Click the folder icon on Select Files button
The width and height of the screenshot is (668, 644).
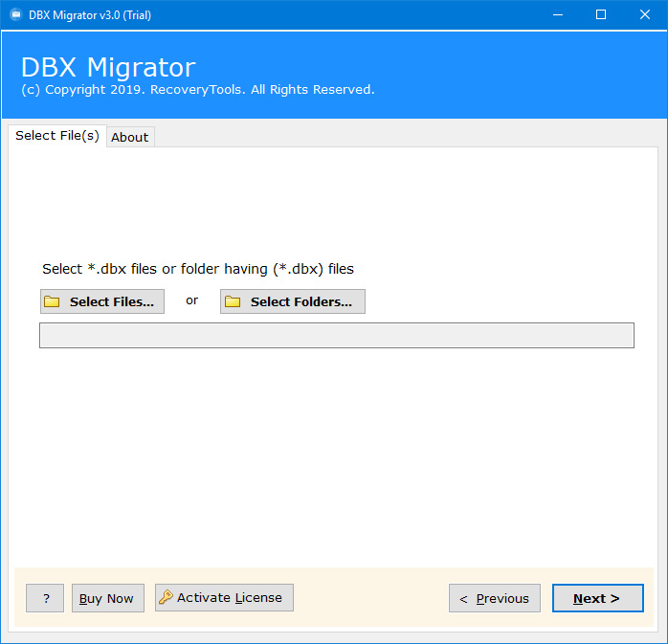pyautogui.click(x=52, y=301)
